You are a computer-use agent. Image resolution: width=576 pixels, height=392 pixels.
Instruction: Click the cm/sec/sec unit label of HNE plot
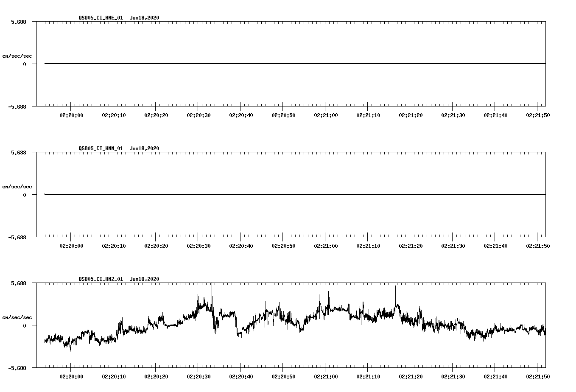pos(17,56)
